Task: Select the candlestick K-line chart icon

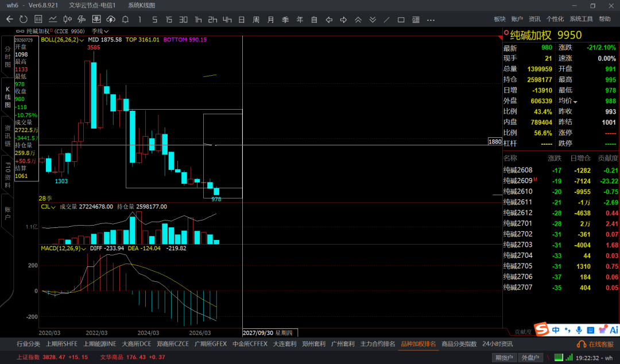Action: coord(67,20)
